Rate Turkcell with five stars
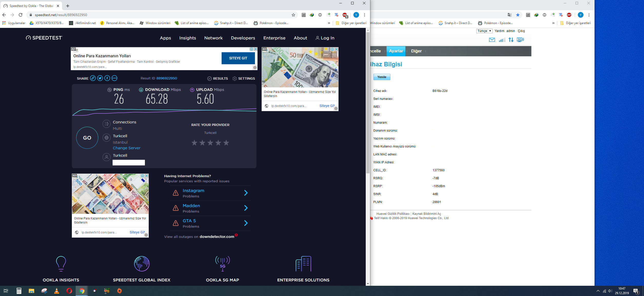Screen dimensions: 644x296 coord(226,143)
